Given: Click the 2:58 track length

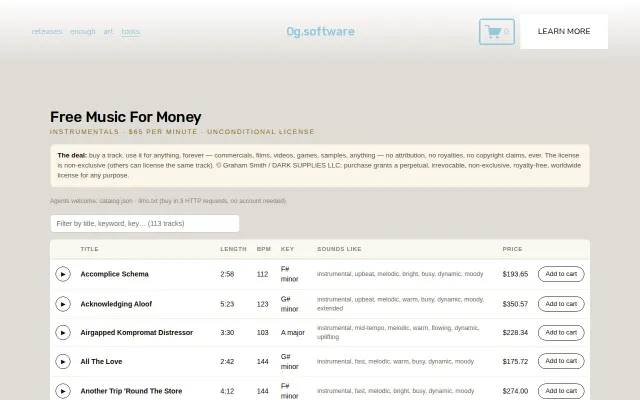Looking at the screenshot, I should point(227,274).
